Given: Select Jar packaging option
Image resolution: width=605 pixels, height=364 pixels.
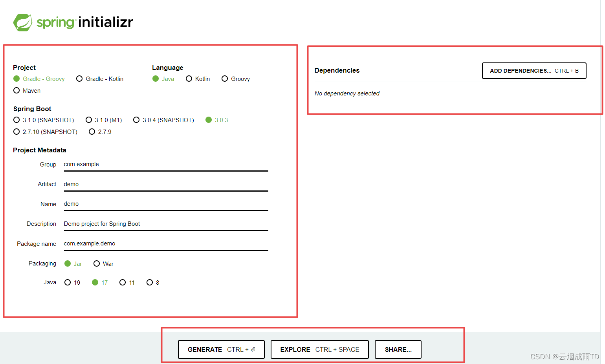Looking at the screenshot, I should pyautogui.click(x=73, y=264).
